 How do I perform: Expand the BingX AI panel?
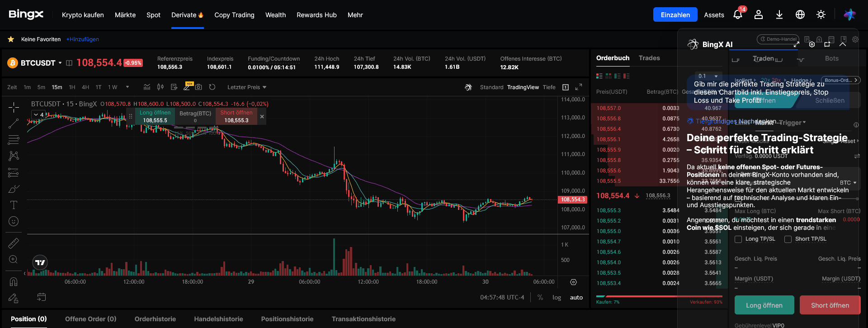pos(796,44)
